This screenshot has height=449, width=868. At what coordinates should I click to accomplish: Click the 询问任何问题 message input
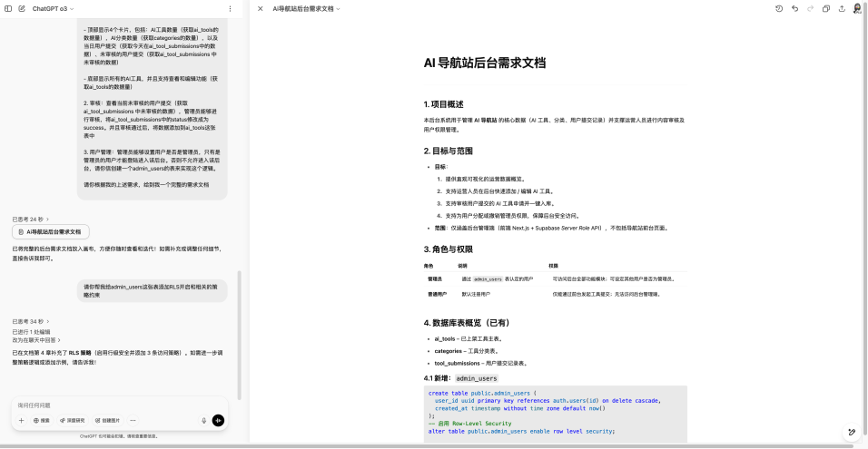coord(118,405)
